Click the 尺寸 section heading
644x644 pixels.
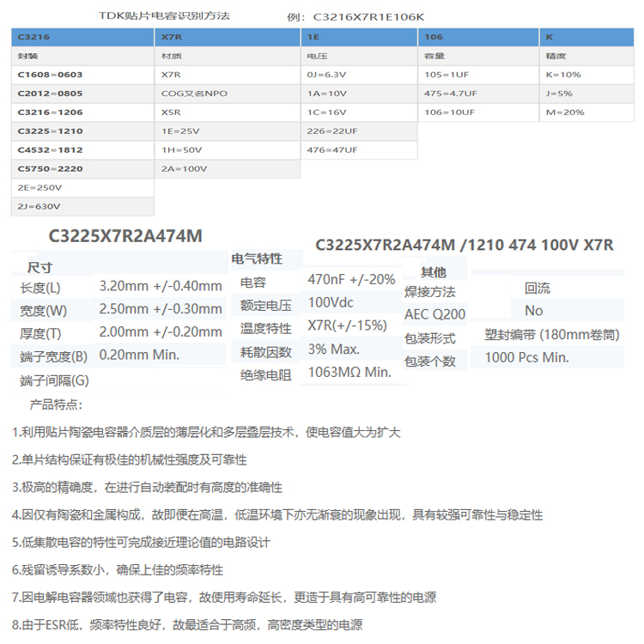pos(39,268)
